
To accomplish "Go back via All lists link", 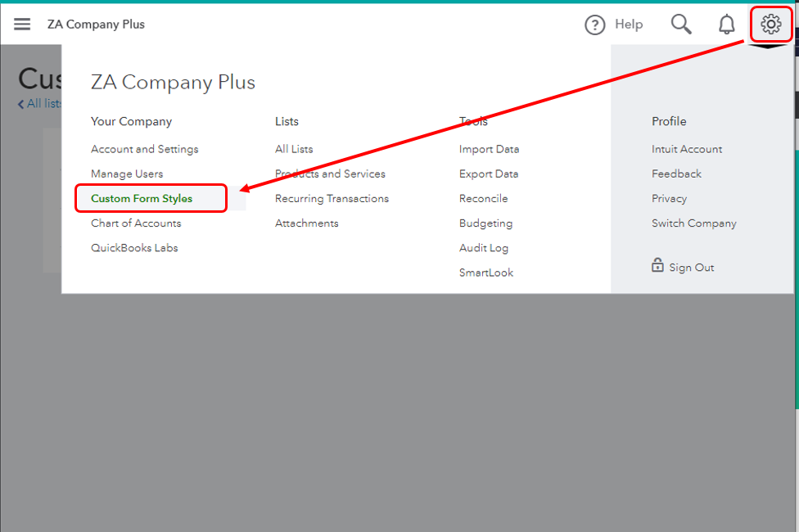I will 40,103.
